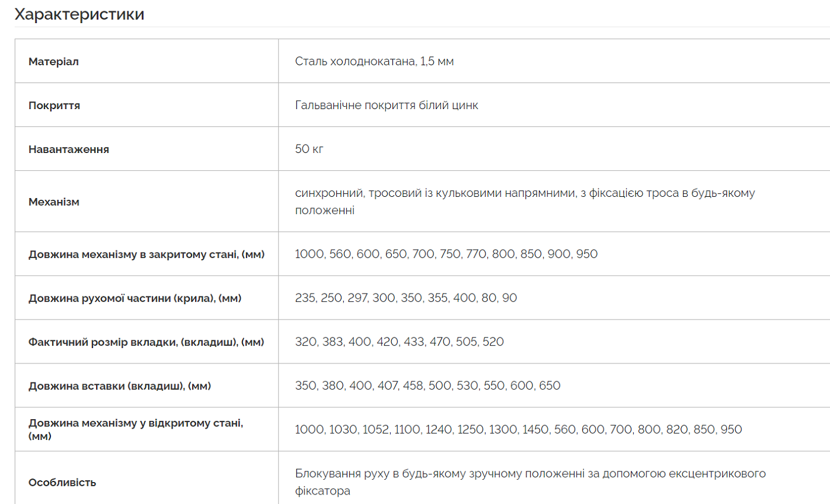Select Довжина вставки (вкладиш) label

(120, 386)
